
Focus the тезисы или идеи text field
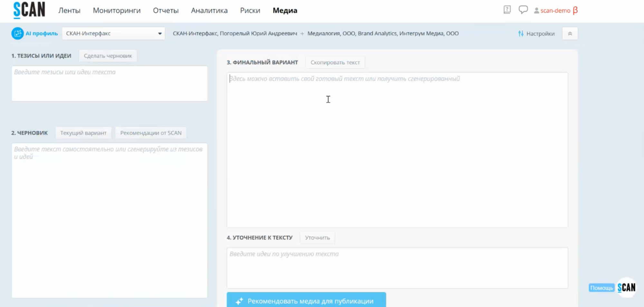pyautogui.click(x=110, y=84)
